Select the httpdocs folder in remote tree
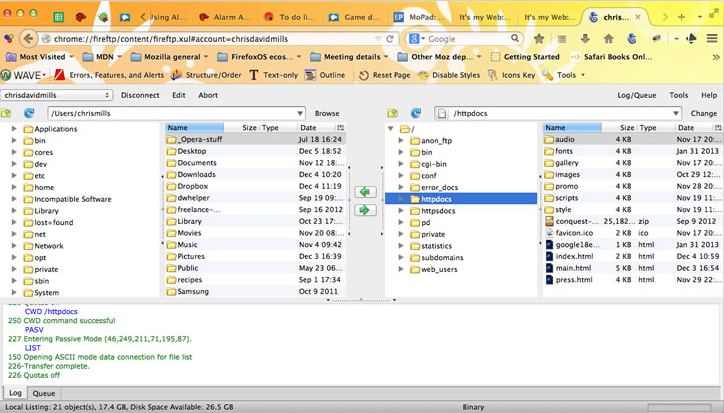Screen dimensions: 724x413 pos(436,199)
